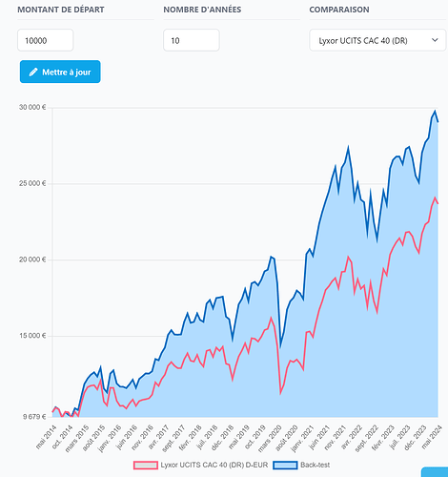Click the mai 2014 x-axis label
Image resolution: width=448 pixels, height=477 pixels.
[46, 437]
